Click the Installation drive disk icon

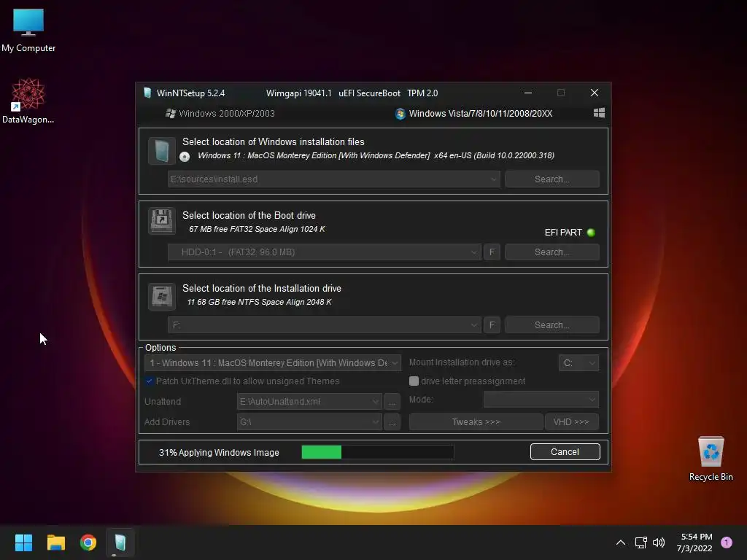[161, 297]
